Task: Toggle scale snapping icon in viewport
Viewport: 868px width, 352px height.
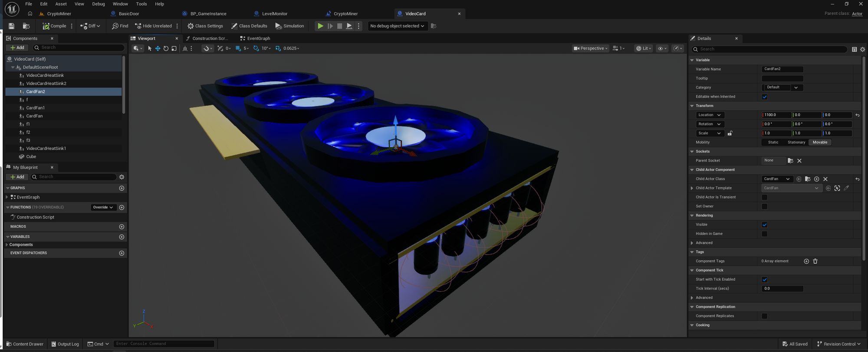Action: 278,49
